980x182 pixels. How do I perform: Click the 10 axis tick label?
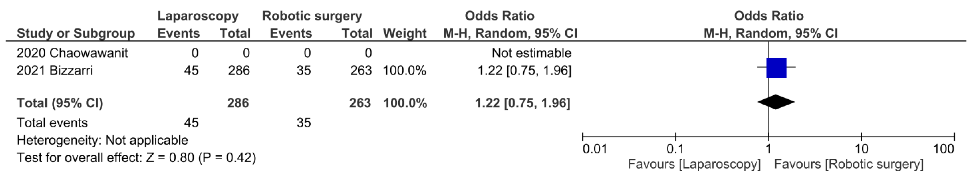click(x=861, y=149)
